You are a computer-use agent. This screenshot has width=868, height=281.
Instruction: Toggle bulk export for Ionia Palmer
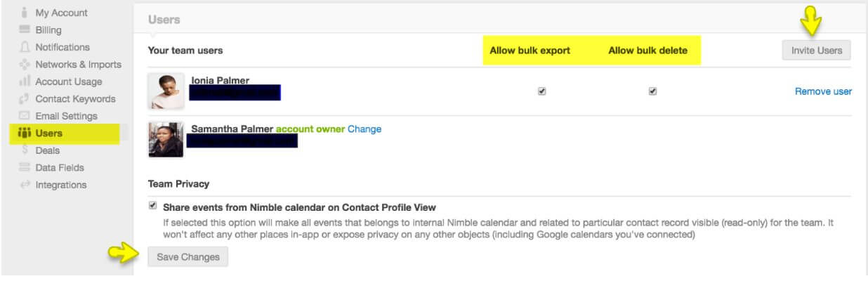[x=541, y=91]
